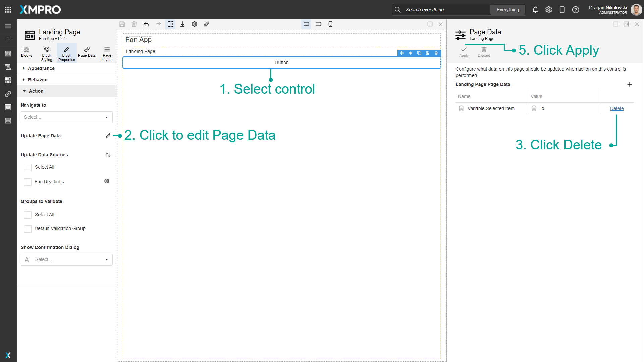Click the pencil icon next to Update Page Data
This screenshot has width=644, height=362.
point(108,136)
